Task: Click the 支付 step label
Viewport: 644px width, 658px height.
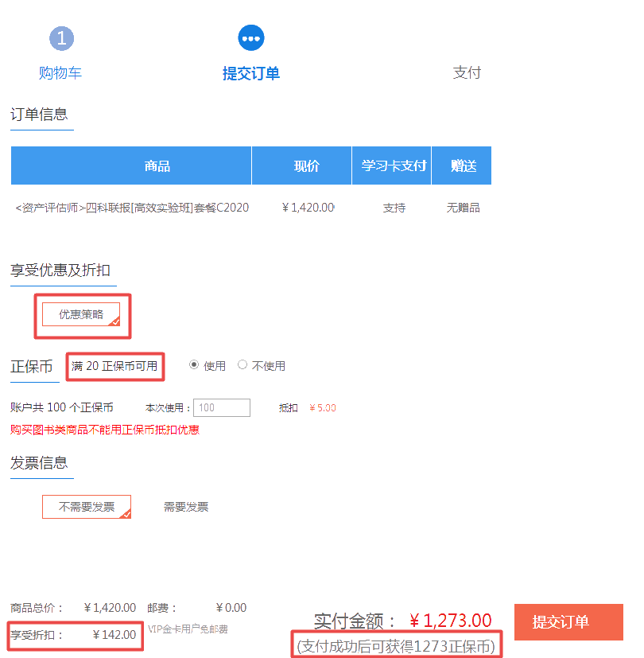Action: (467, 72)
